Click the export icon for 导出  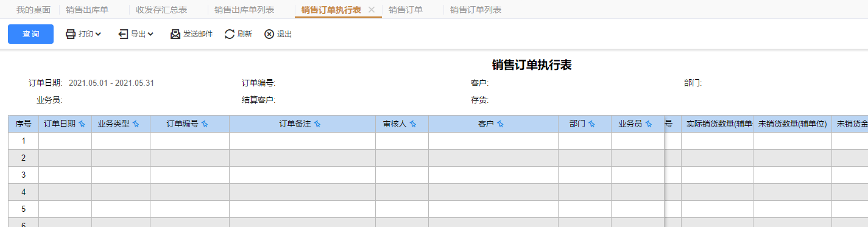pyautogui.click(x=123, y=34)
